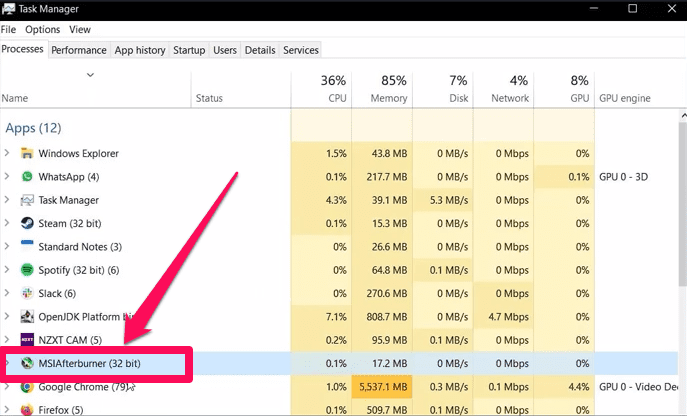Sort processes by GPU column
687x416 pixels.
pos(564,89)
